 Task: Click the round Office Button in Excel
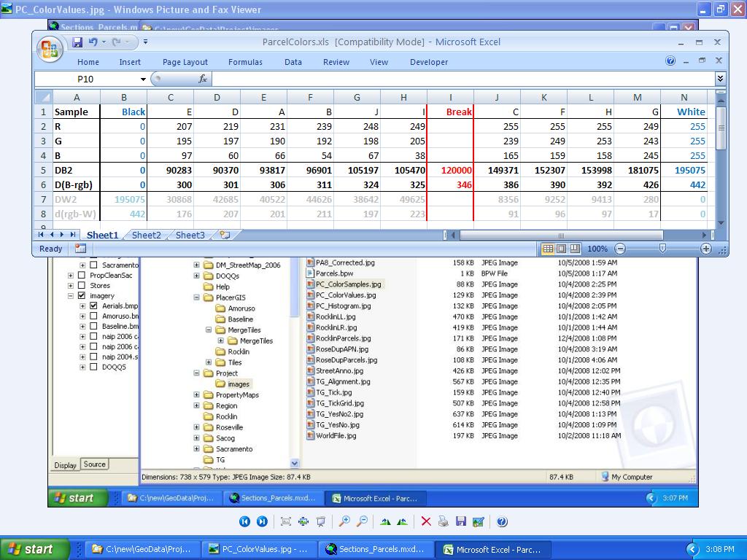(x=50, y=49)
